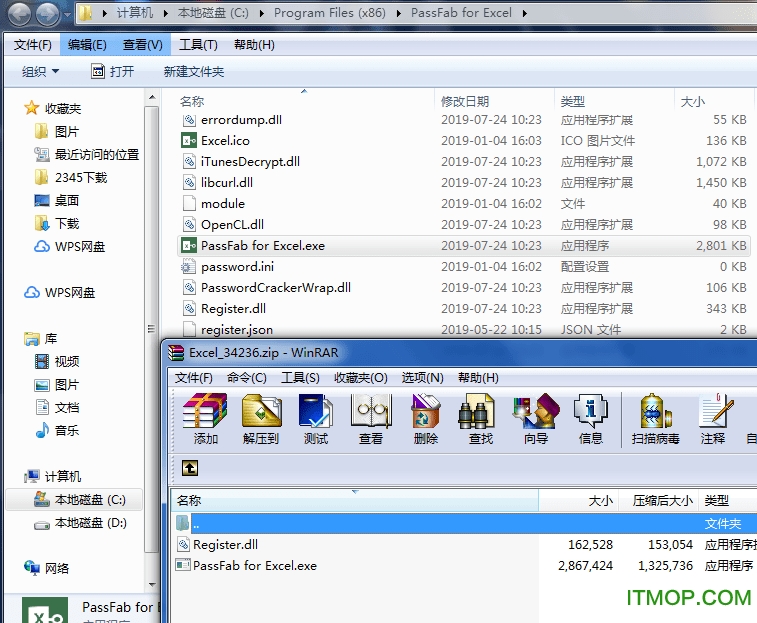Select the Favorites (收藏夹) star in sidebar
757x623 pixels.
[x=31, y=108]
